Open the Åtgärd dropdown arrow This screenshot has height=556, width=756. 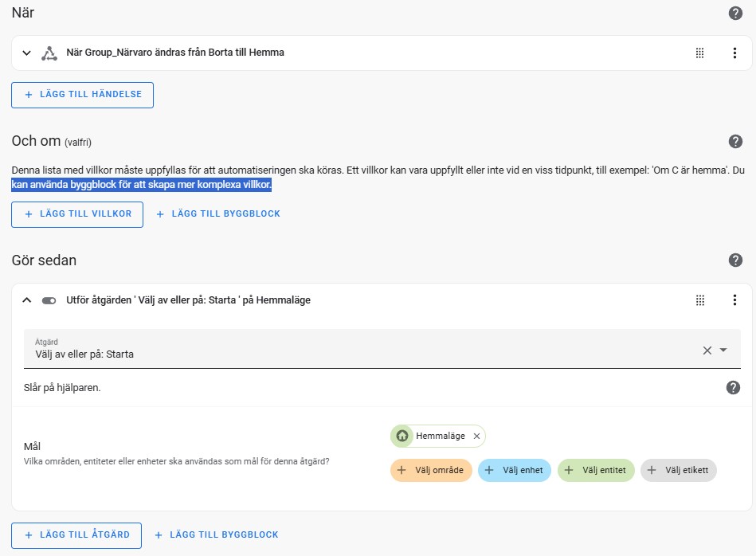[723, 350]
